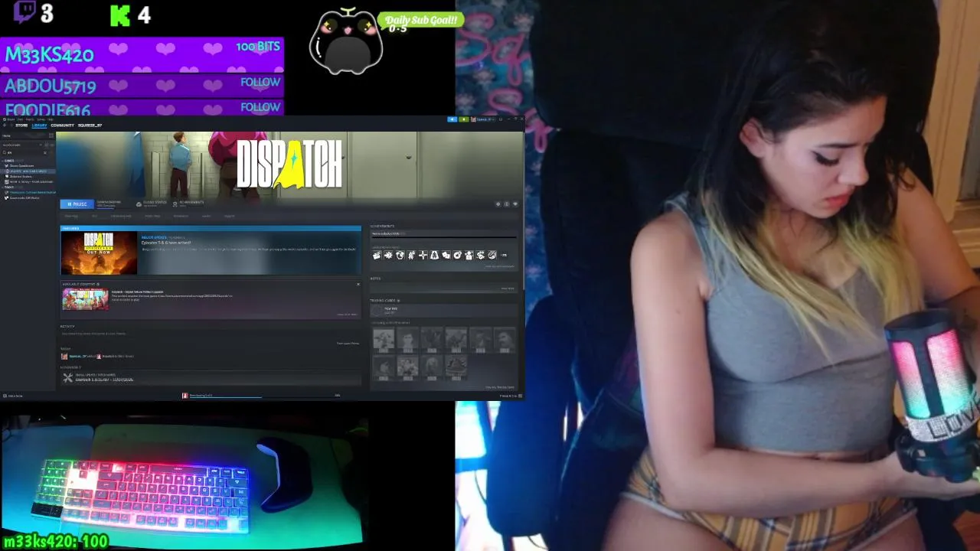980x551 pixels.
Task: Click the blue announcements button in title bar
Action: click(452, 119)
